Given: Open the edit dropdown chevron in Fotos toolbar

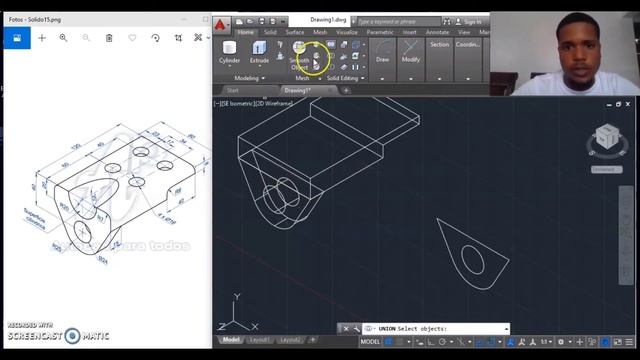Looking at the screenshot, I should pos(208,38).
